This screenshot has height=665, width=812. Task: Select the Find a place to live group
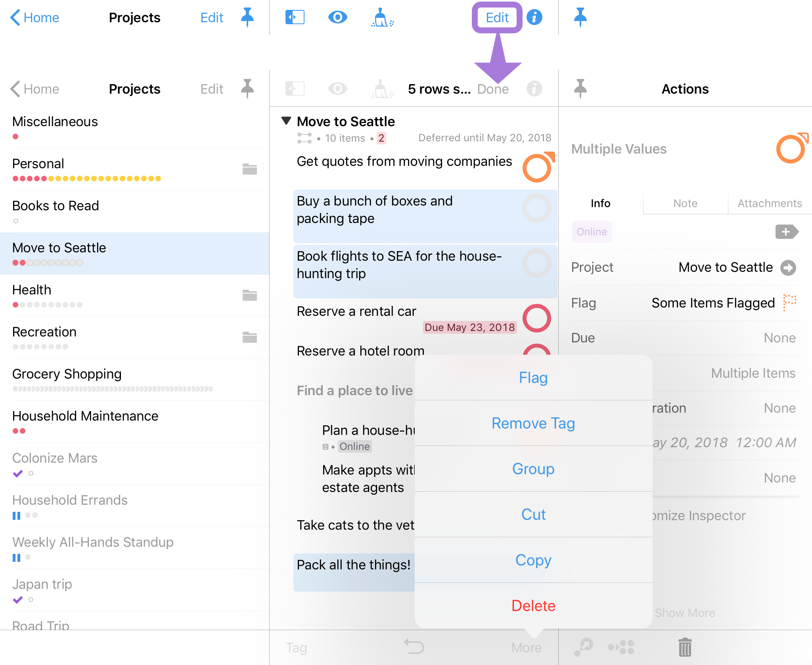tap(354, 391)
